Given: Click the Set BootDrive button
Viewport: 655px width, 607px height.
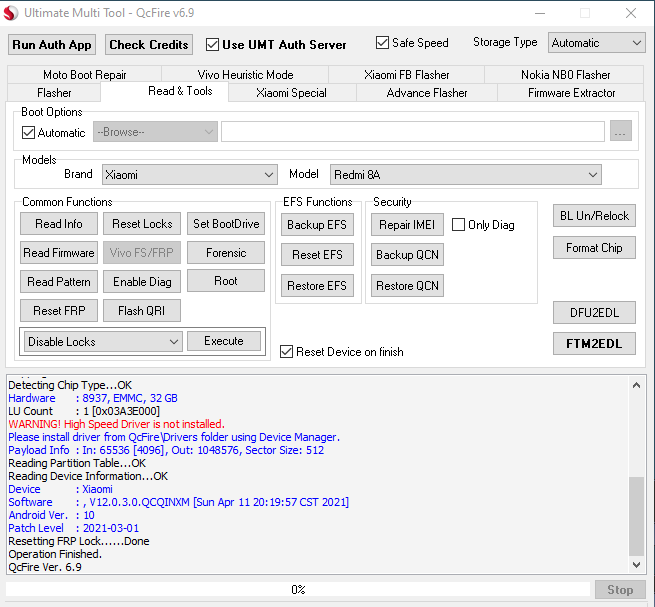Looking at the screenshot, I should click(x=226, y=224).
